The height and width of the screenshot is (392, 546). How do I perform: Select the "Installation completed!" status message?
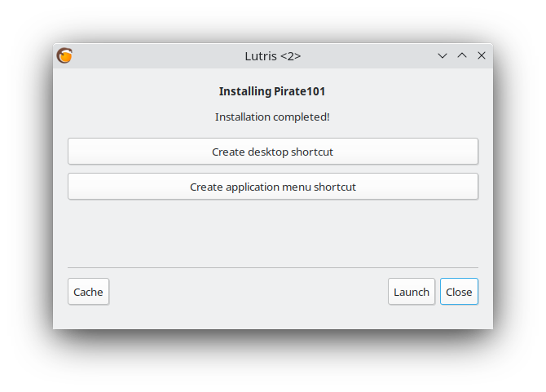(x=272, y=117)
